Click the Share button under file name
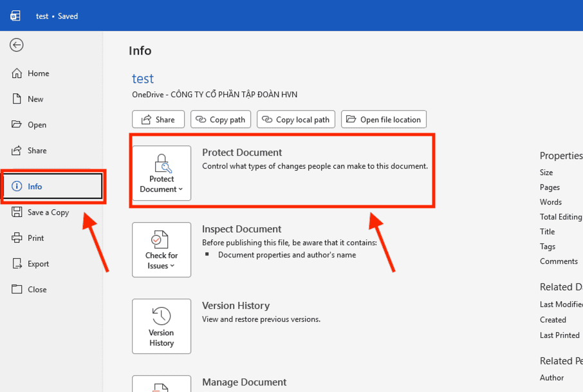 [158, 119]
